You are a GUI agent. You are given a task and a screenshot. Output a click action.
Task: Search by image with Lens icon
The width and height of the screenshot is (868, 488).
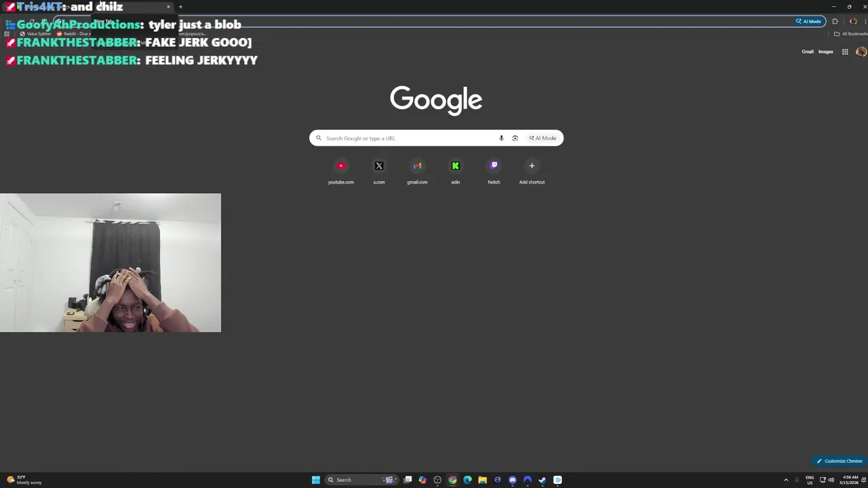pyautogui.click(x=515, y=138)
